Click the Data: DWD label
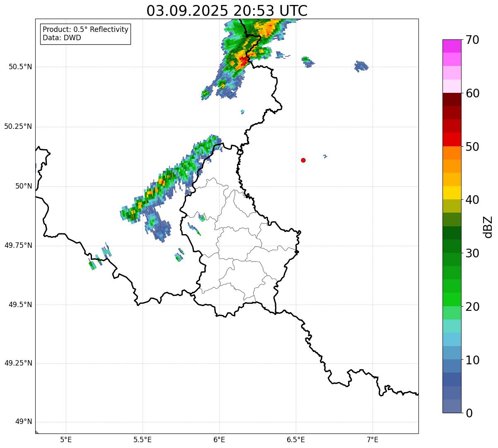The width and height of the screenshot is (498, 448). (x=62, y=38)
